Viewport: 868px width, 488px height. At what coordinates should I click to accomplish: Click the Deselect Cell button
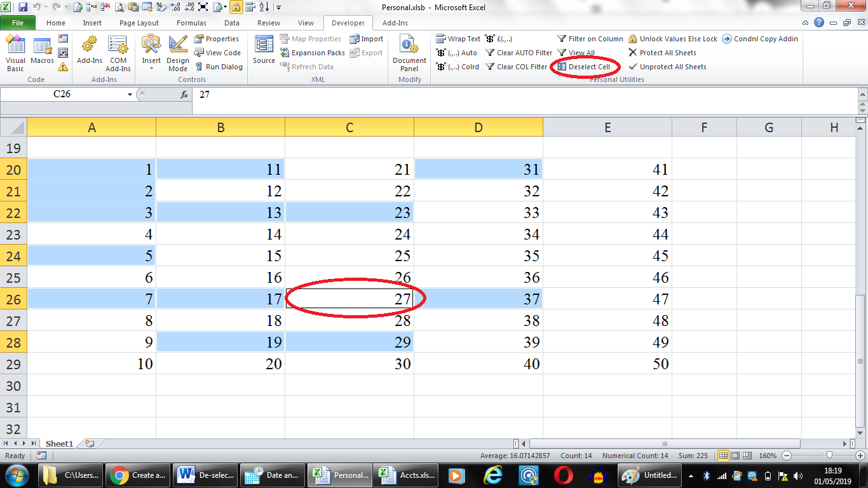583,67
